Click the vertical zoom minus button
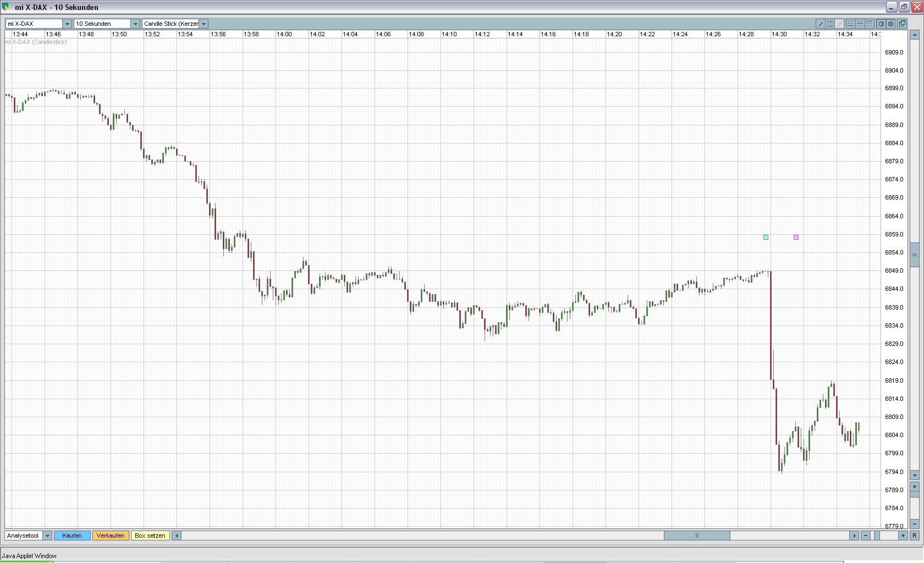The width and height of the screenshot is (924, 563). [x=915, y=524]
